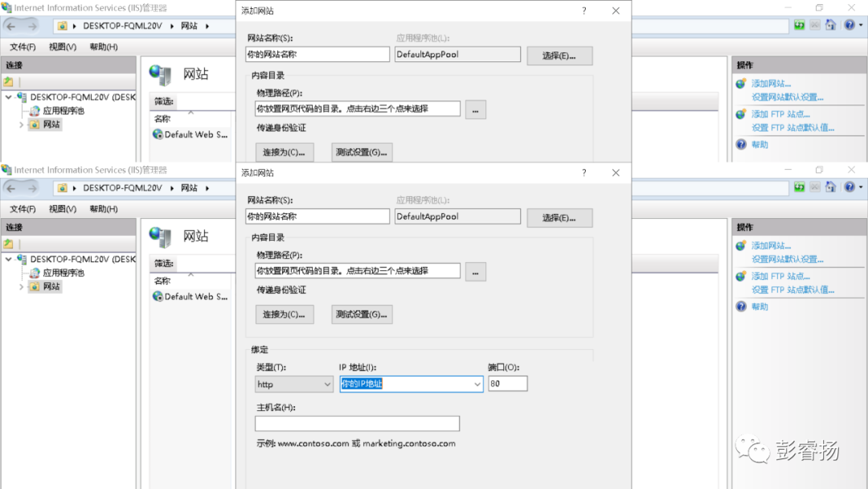Open arrow after 网站 in upper address bar
Image resolution: width=868 pixels, height=489 pixels.
point(207,26)
